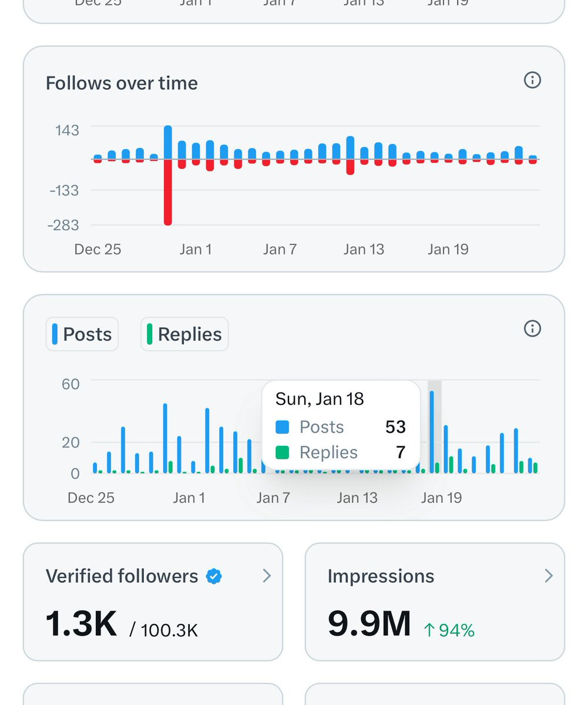Expand the Impressions card chevron

pyautogui.click(x=549, y=576)
